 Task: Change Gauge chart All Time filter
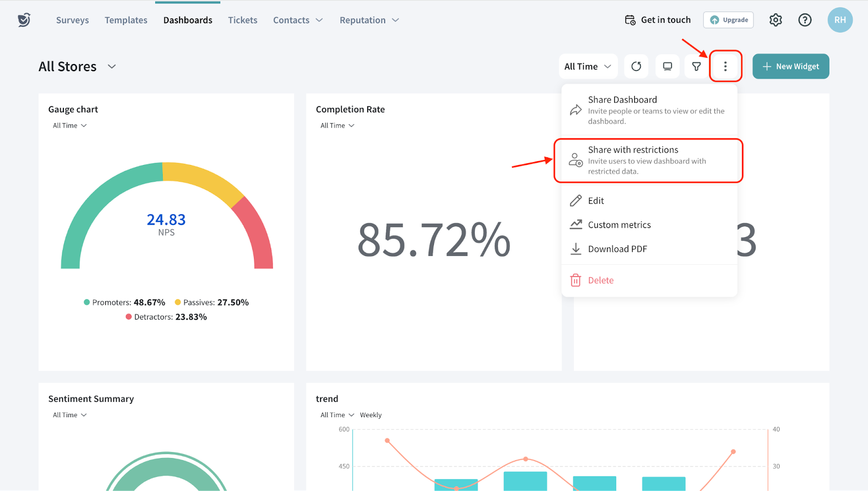click(x=69, y=125)
